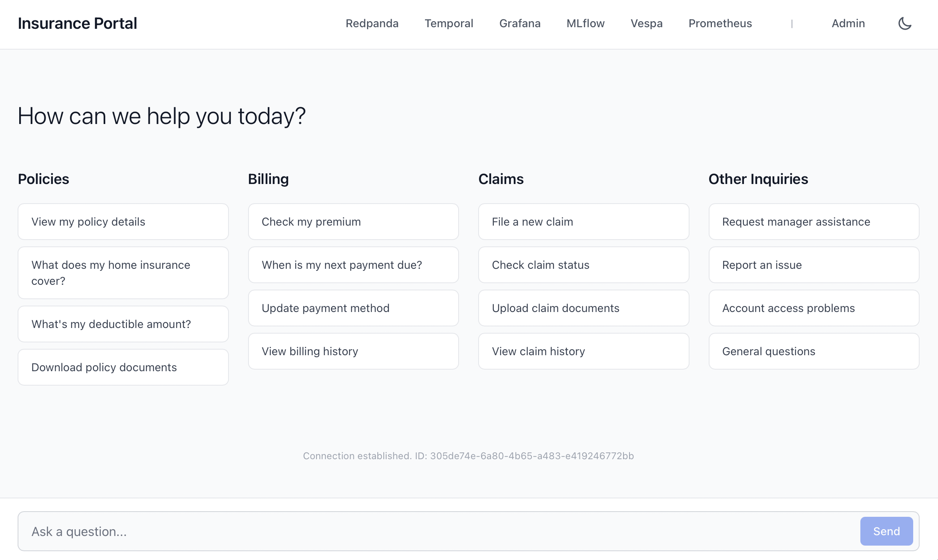Open the MLflow link
The width and height of the screenshot is (938, 560).
click(585, 24)
